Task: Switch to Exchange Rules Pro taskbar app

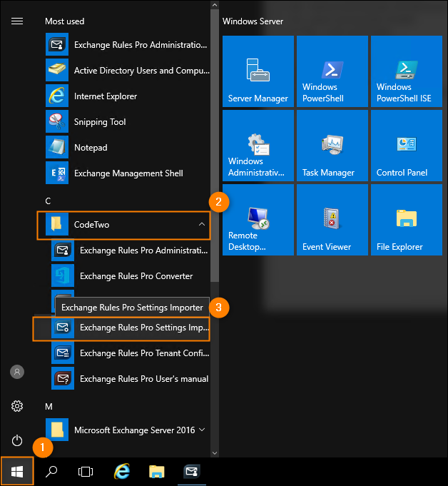Action: (192, 472)
